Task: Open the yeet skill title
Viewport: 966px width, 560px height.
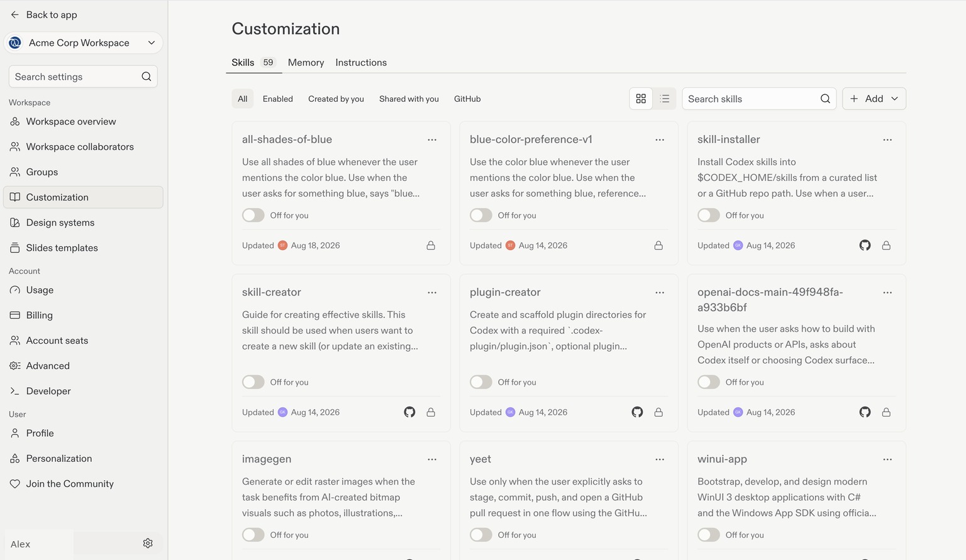Action: (480, 459)
